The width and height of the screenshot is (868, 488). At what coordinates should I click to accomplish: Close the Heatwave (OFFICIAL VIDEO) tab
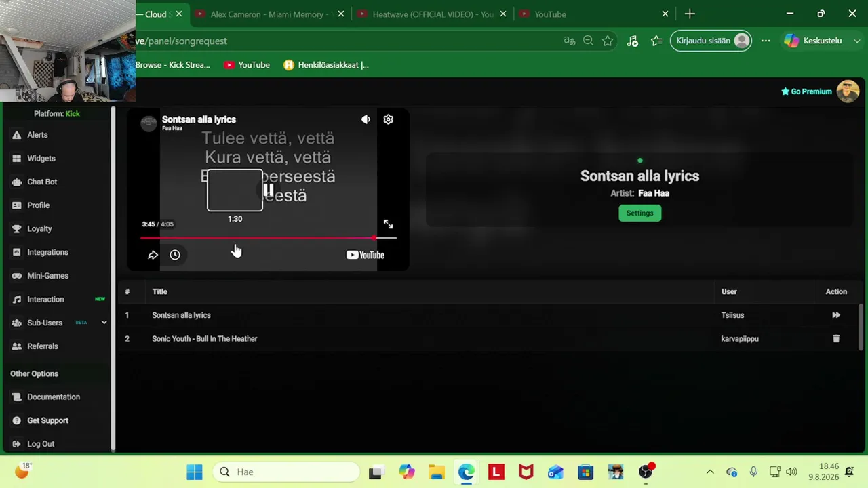[x=503, y=14]
